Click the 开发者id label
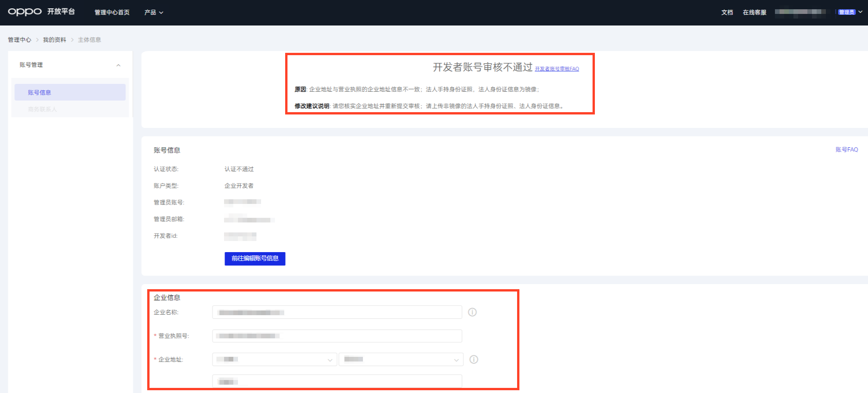868x393 pixels. [x=166, y=236]
